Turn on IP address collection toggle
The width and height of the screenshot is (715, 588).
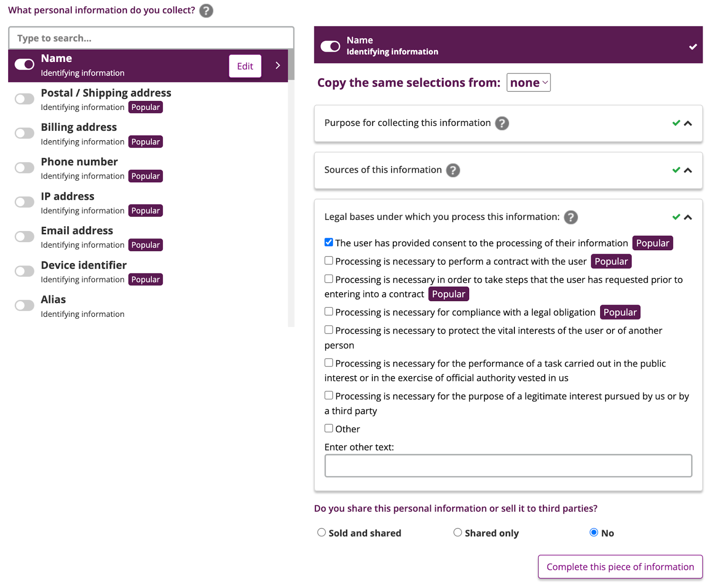[x=25, y=202]
